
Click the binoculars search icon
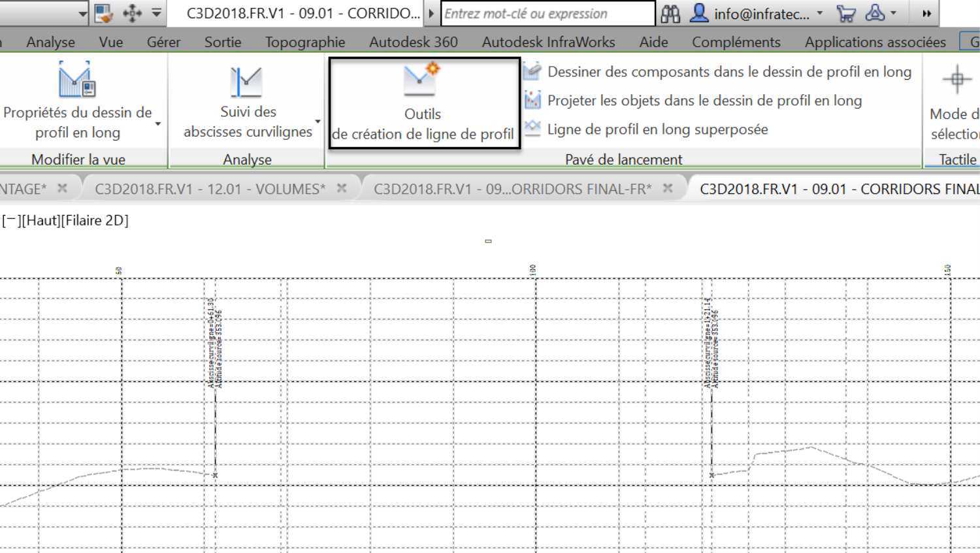pyautogui.click(x=670, y=13)
